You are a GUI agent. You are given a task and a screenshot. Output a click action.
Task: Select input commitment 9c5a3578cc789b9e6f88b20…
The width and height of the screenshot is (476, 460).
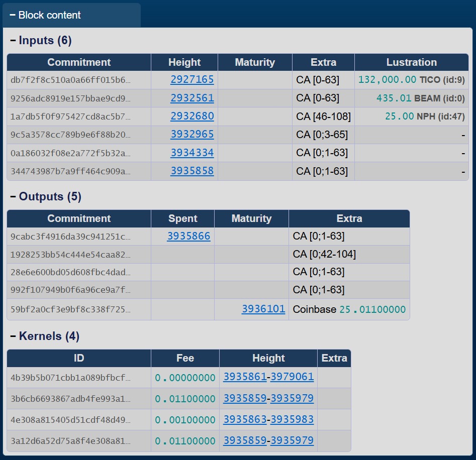(70, 135)
